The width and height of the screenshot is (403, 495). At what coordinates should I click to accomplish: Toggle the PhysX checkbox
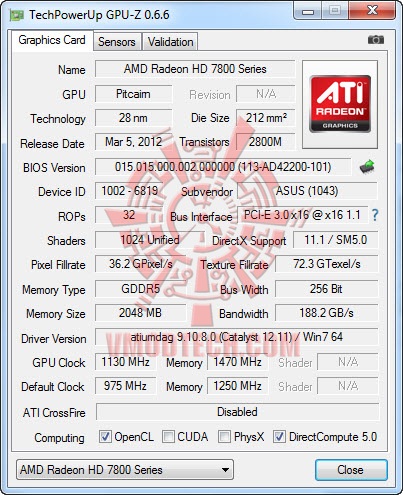coord(224,436)
